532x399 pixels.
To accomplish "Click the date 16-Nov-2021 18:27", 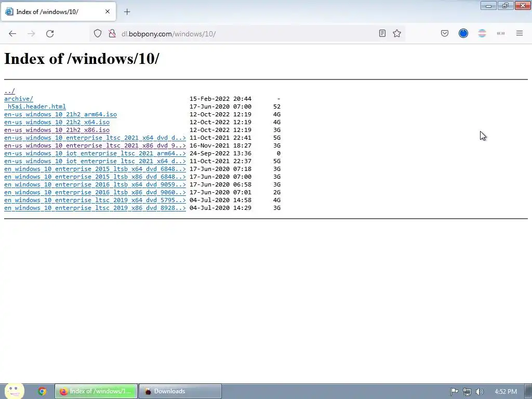I will [220, 145].
